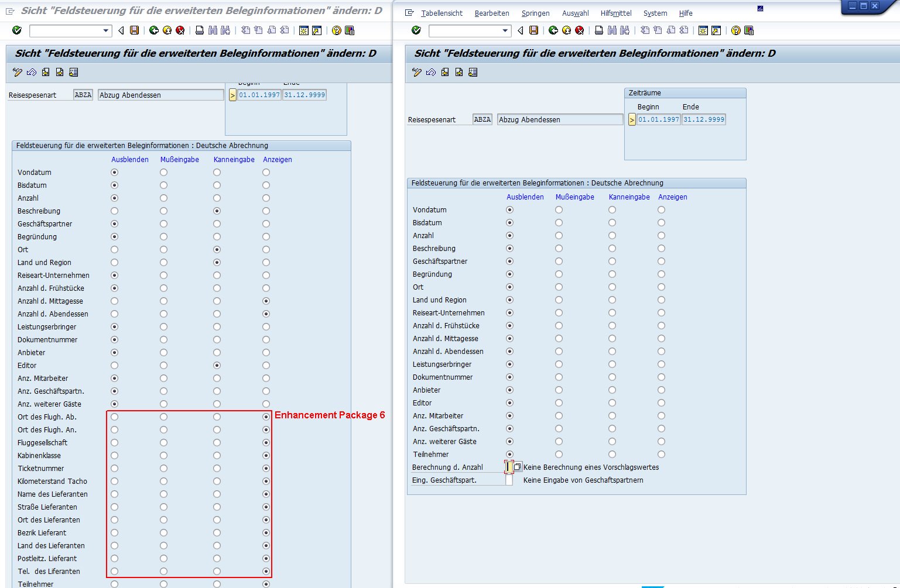Screen dimensions: 900x588
Task: Select Anzeigen for Vondatum in left window
Action: tap(266, 173)
